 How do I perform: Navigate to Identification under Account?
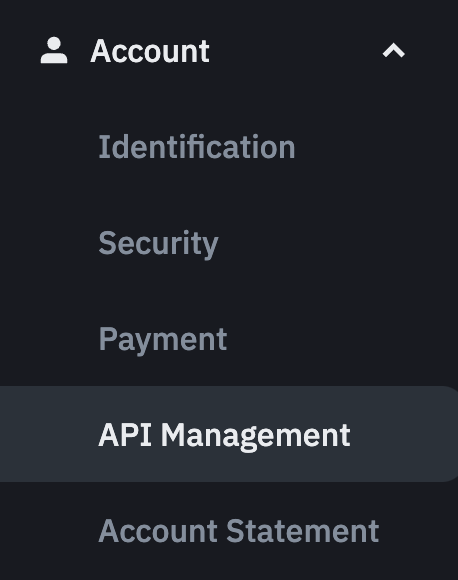pyautogui.click(x=197, y=147)
